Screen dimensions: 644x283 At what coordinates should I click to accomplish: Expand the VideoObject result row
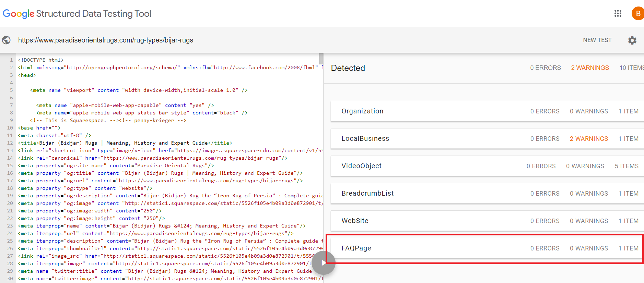click(487, 166)
